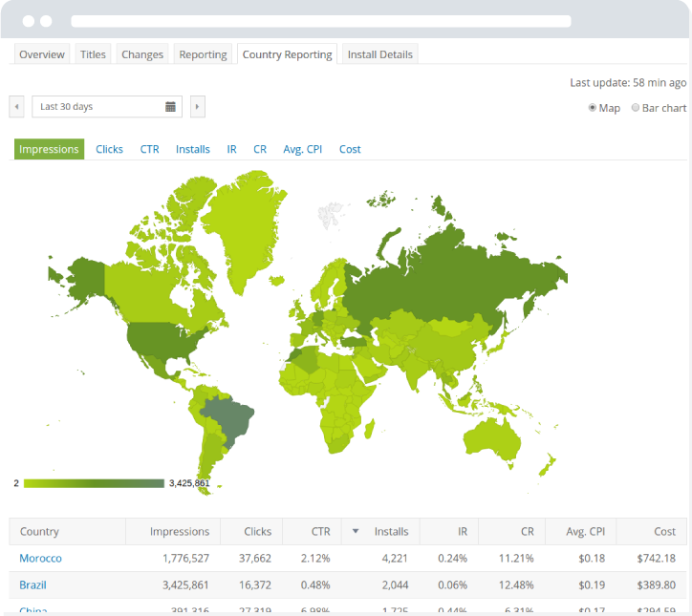Click the calendar icon in date field
The image size is (692, 616).
click(x=170, y=107)
